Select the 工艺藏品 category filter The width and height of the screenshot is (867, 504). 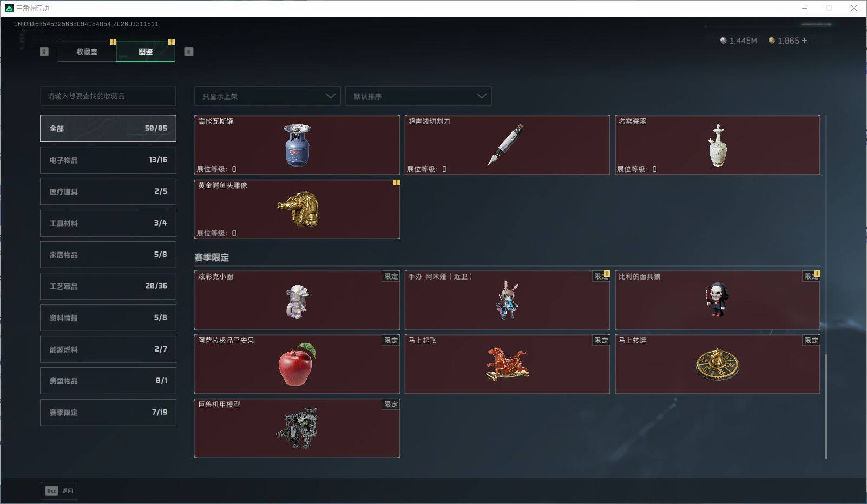(108, 286)
